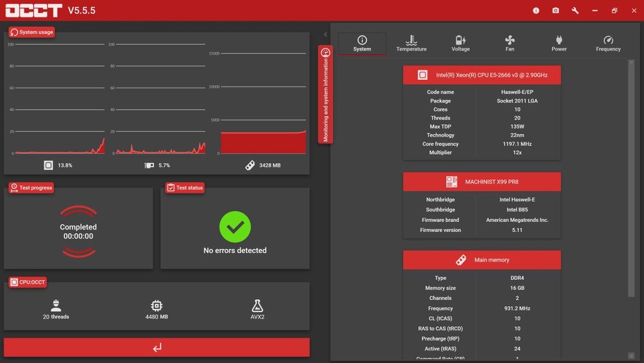Click the GPU usage icon beside 5.7%

(149, 165)
